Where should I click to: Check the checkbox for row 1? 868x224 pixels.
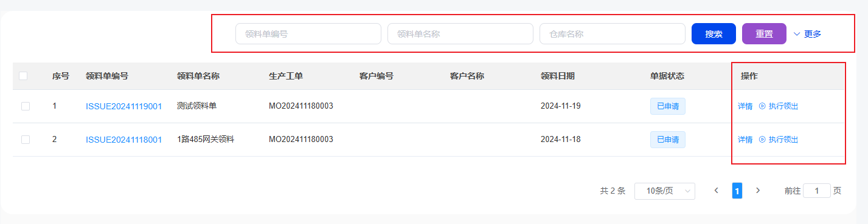(x=26, y=106)
